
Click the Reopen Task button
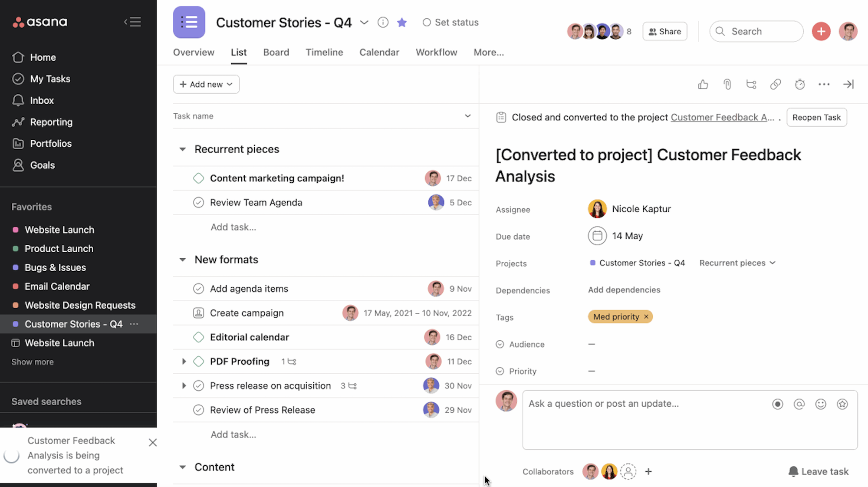tap(816, 117)
